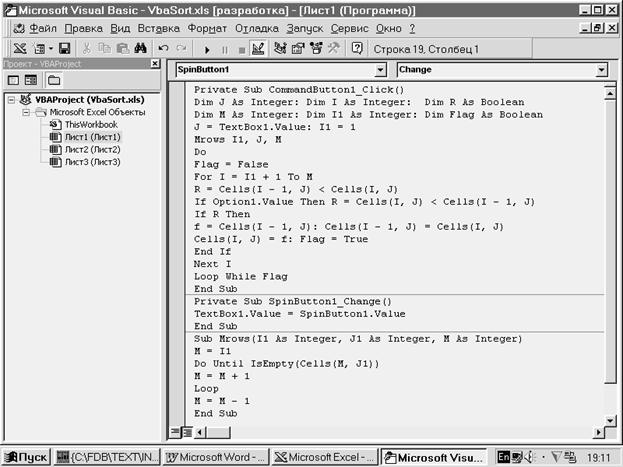This screenshot has height=467, width=623.
Task: Select Лист2 (Лист2) in project tree
Action: point(91,149)
